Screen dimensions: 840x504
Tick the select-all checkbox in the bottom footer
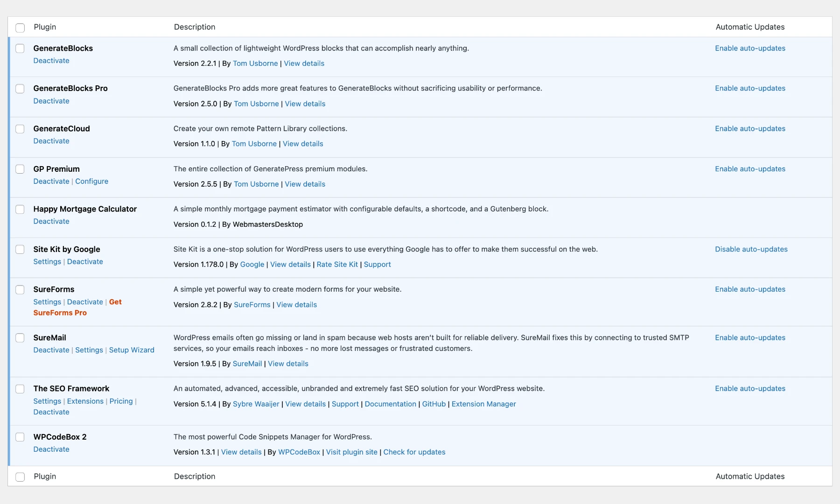coord(20,477)
